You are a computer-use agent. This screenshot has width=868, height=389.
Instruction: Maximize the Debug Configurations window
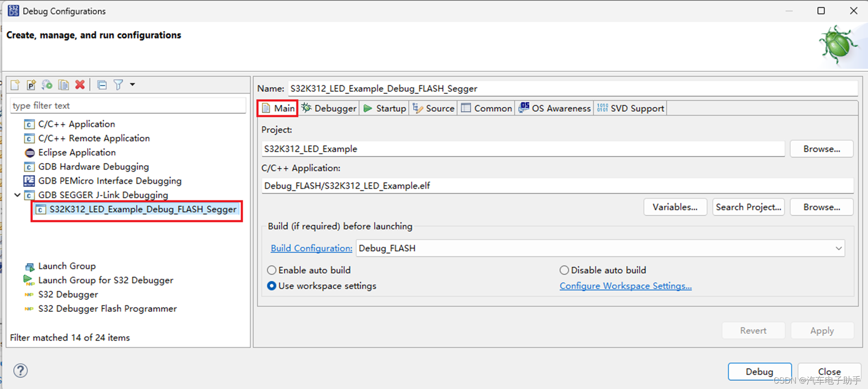(x=821, y=10)
